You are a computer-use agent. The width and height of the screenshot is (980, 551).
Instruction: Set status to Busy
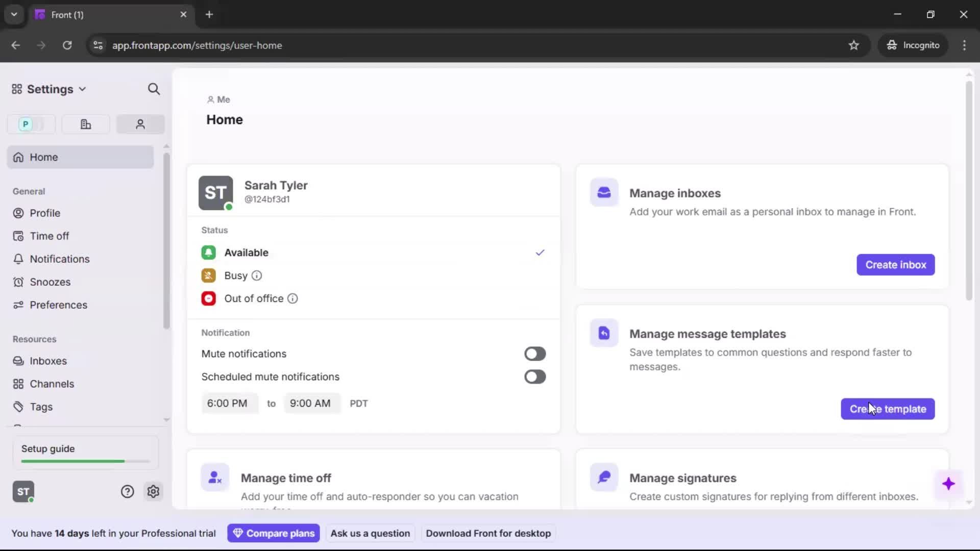tap(235, 275)
